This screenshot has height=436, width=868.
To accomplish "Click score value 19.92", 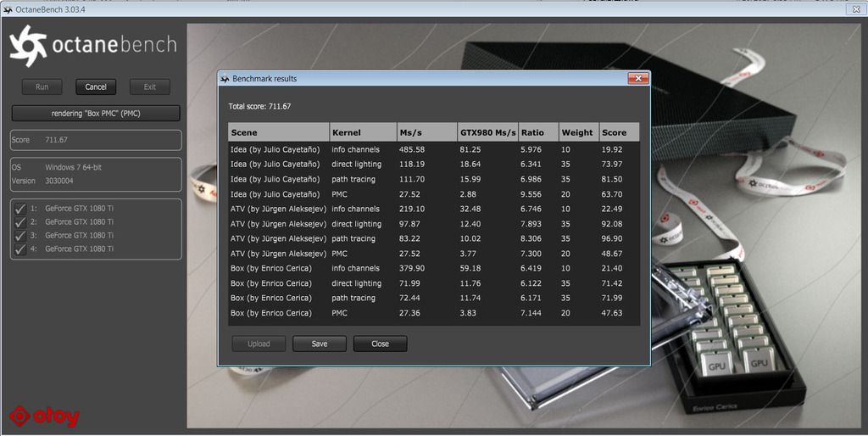I will [612, 149].
